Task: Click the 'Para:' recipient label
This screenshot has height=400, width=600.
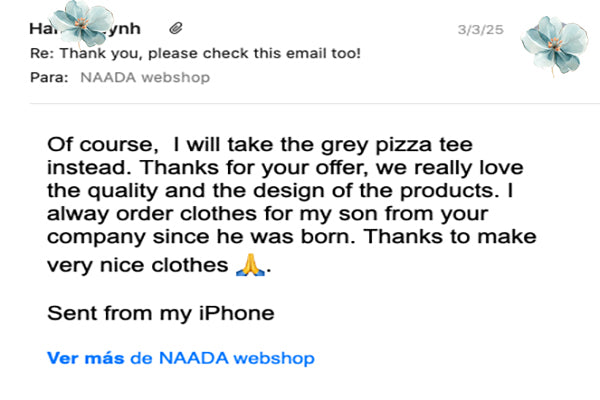Action: (x=49, y=77)
